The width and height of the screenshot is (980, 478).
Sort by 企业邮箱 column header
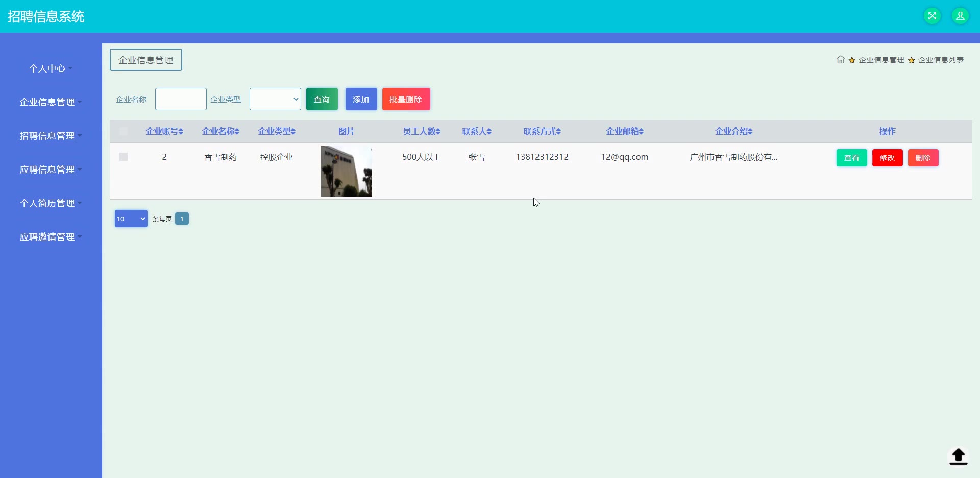pos(625,131)
